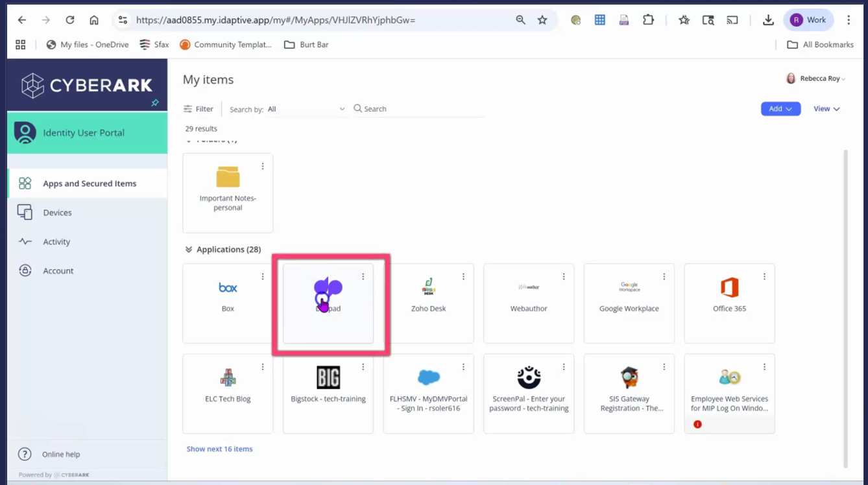Open the browser Extensions puzzle icon

[648, 20]
